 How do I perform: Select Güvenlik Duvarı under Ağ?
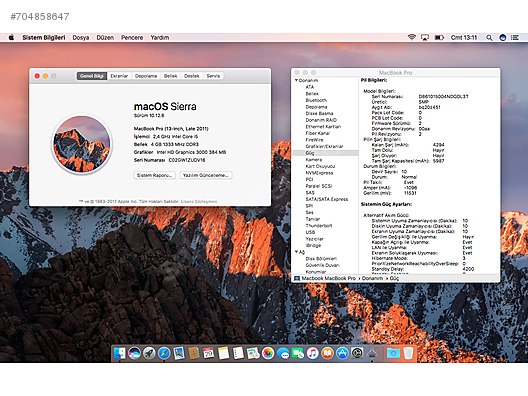tap(322, 265)
